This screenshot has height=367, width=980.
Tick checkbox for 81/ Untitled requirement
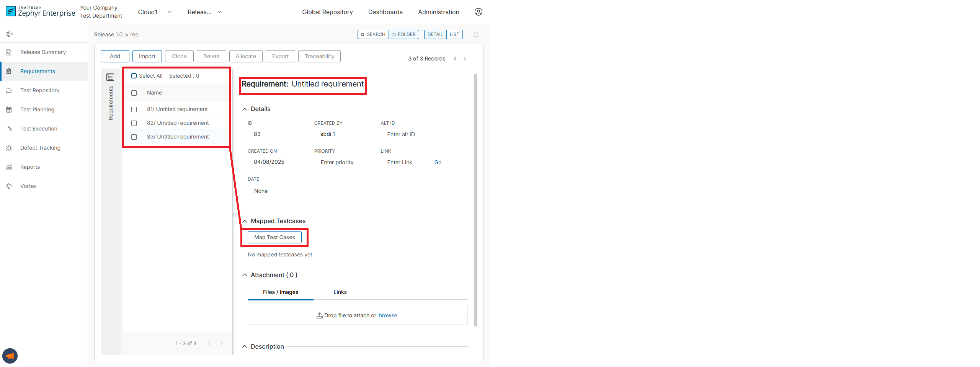coord(134,109)
